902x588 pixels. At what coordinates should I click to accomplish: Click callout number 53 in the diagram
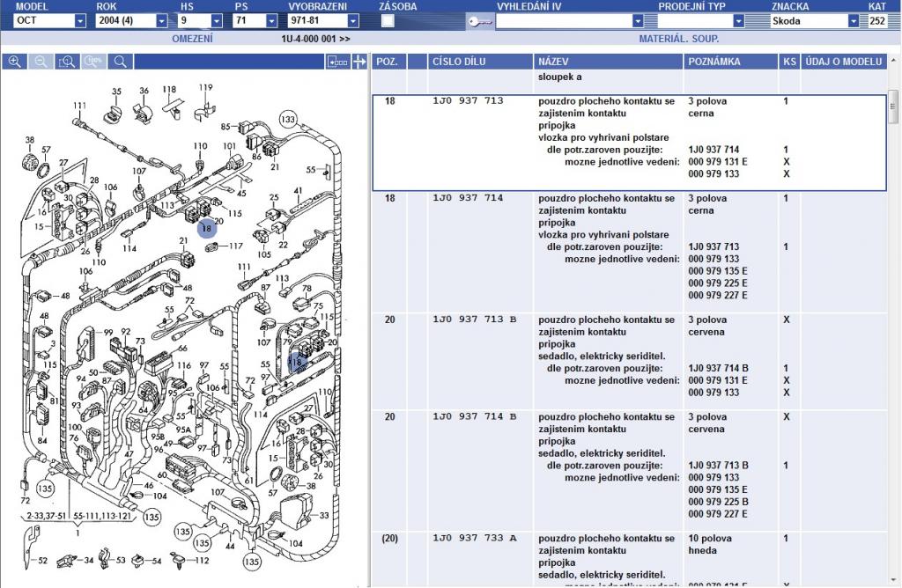pos(121,560)
